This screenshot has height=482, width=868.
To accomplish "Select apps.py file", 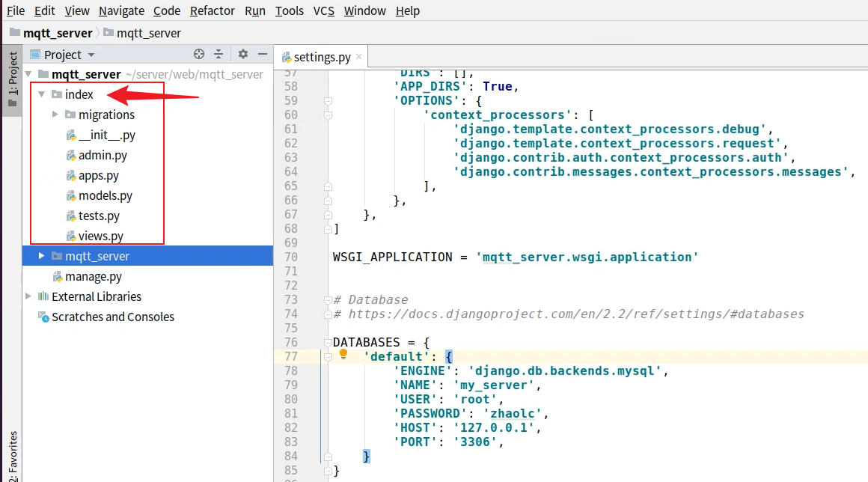I will coord(99,175).
